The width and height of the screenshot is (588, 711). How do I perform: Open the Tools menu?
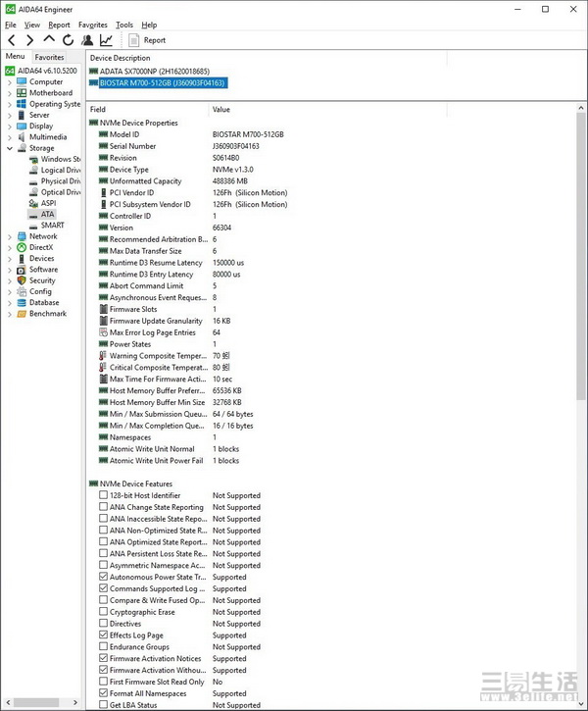(x=124, y=25)
